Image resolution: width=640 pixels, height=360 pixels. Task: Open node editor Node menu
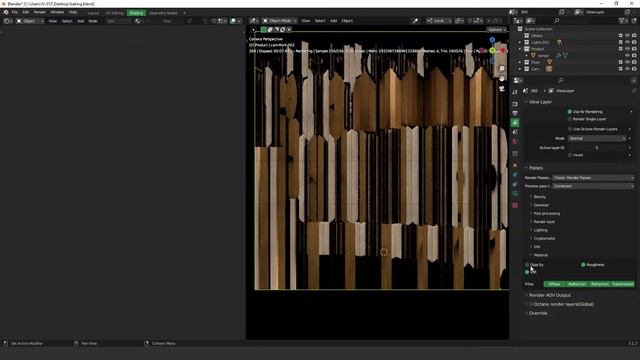[x=93, y=21]
